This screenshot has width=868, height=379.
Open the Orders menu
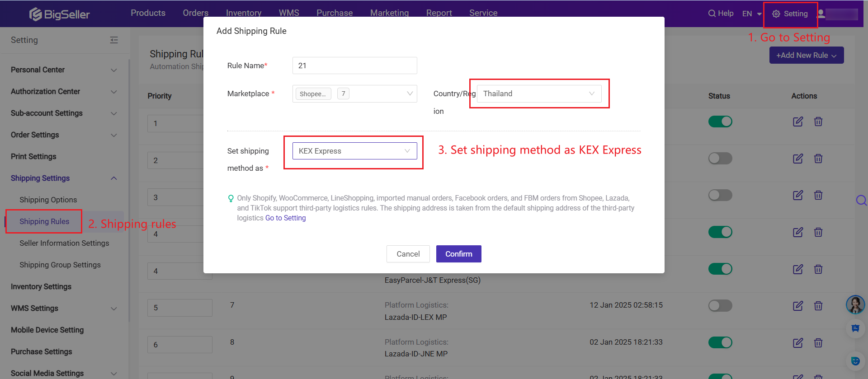[x=196, y=13]
